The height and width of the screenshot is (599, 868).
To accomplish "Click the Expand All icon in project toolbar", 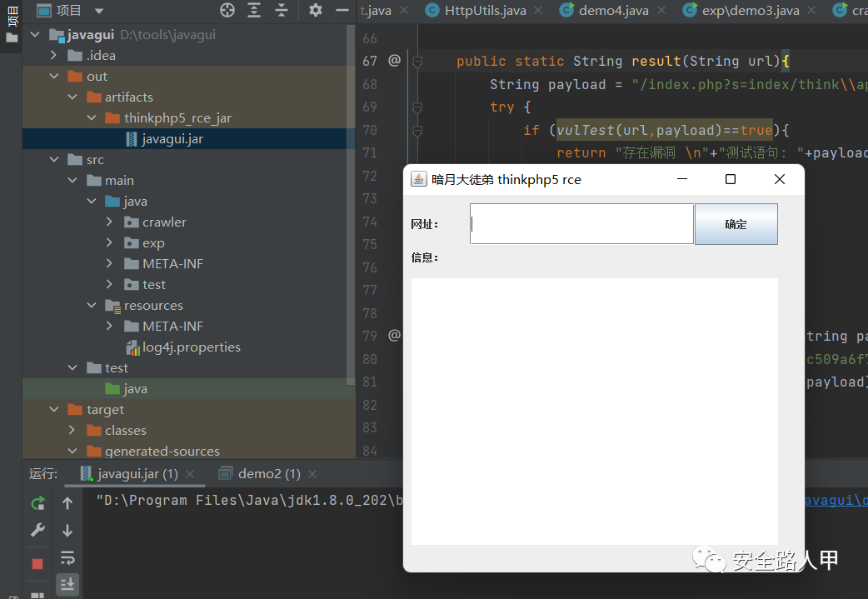I will click(x=254, y=10).
